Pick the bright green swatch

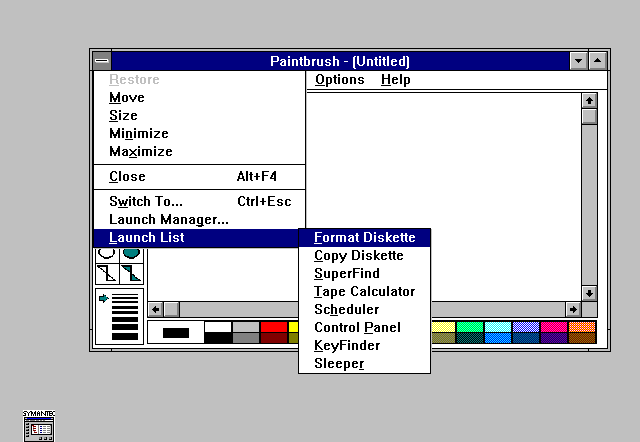pyautogui.click(x=470, y=327)
